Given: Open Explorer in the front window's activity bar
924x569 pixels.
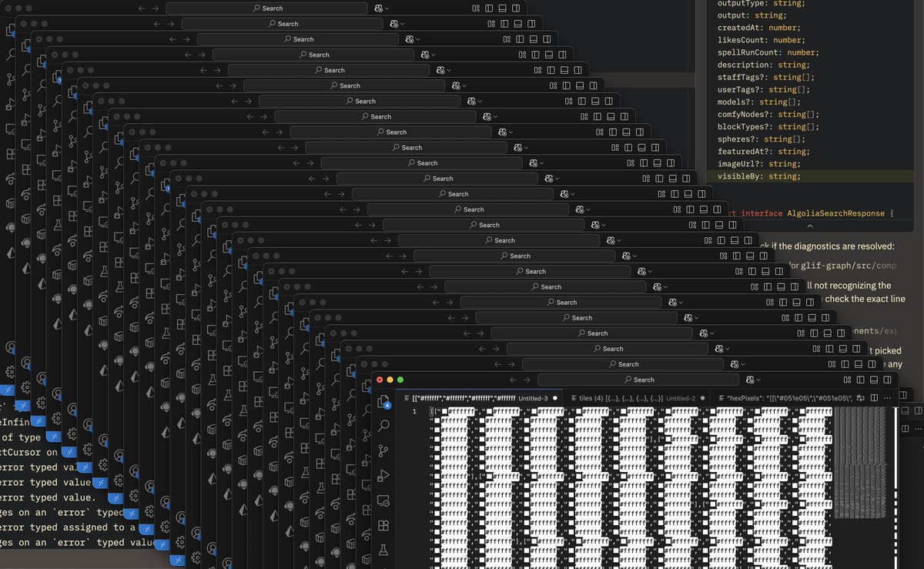Looking at the screenshot, I should 383,401.
